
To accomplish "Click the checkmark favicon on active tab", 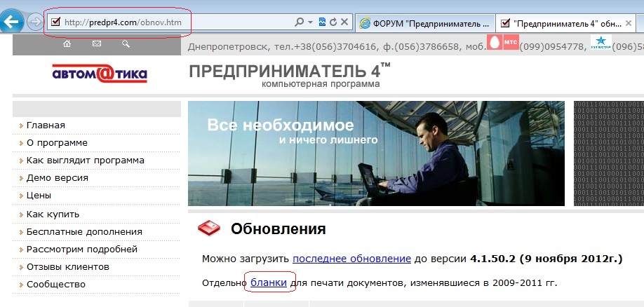I will [x=505, y=23].
